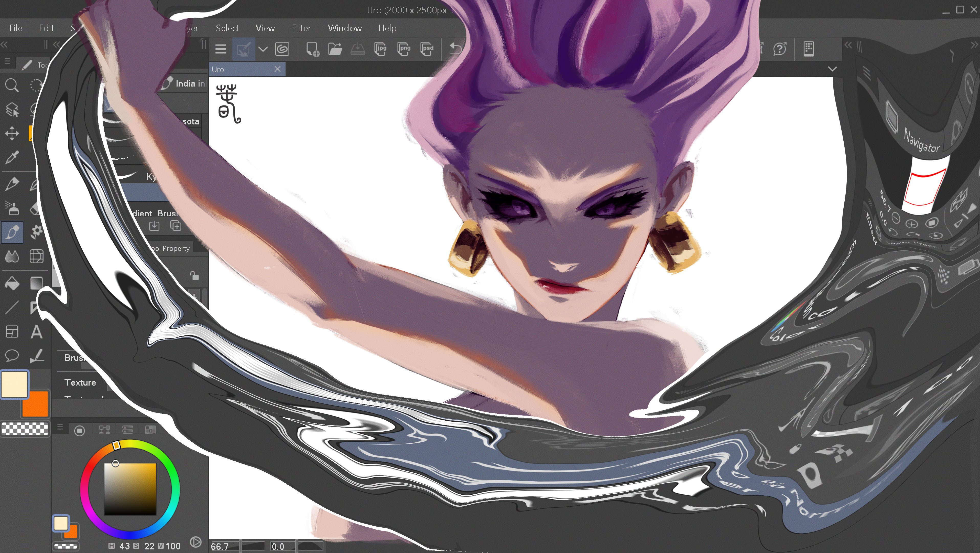
Task: Pick the Eyedropper tool
Action: [12, 157]
